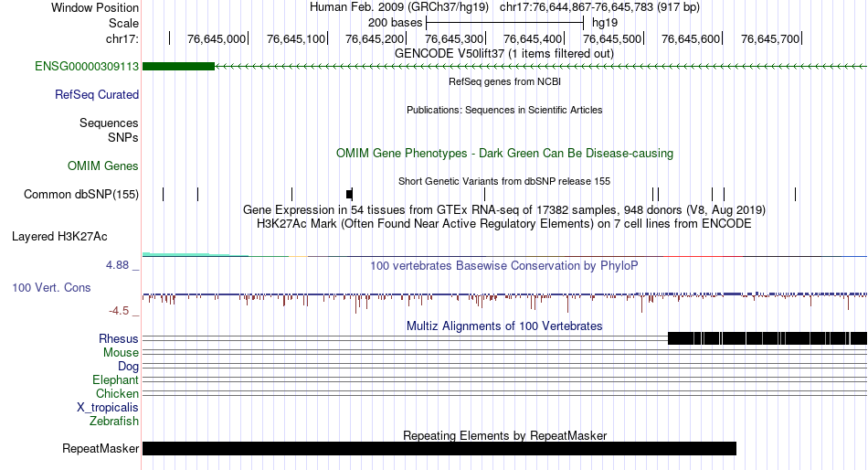This screenshot has width=868, height=470.
Task: Click the H3K27Ac Mark ENCODE title text
Action: (x=504, y=224)
